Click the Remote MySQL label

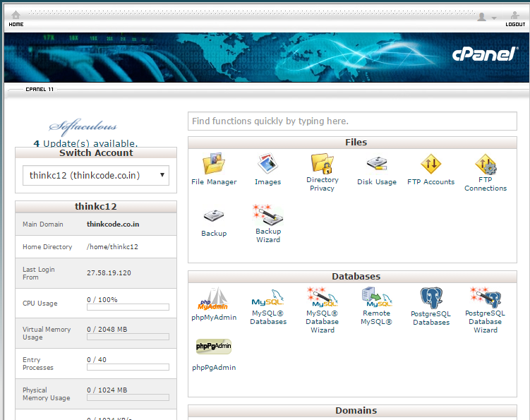pos(377,318)
